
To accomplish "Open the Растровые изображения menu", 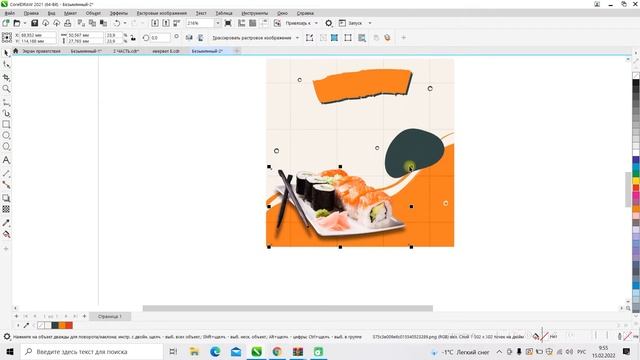I will pos(162,13).
